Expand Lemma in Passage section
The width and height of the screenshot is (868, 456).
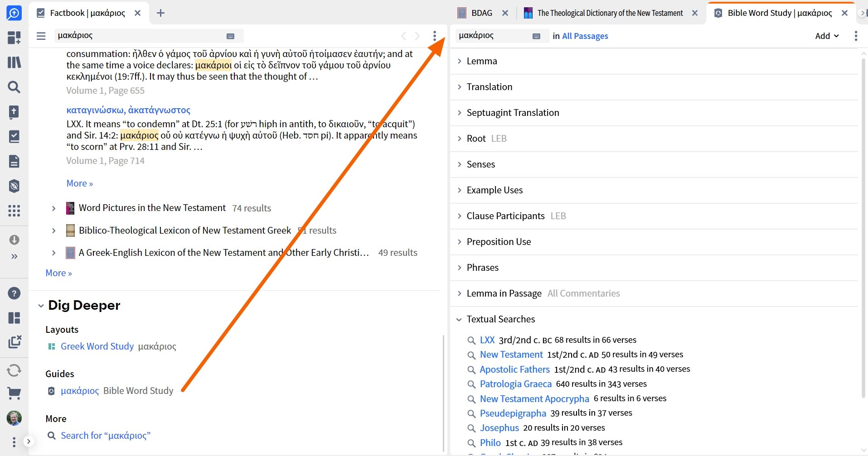tap(459, 293)
